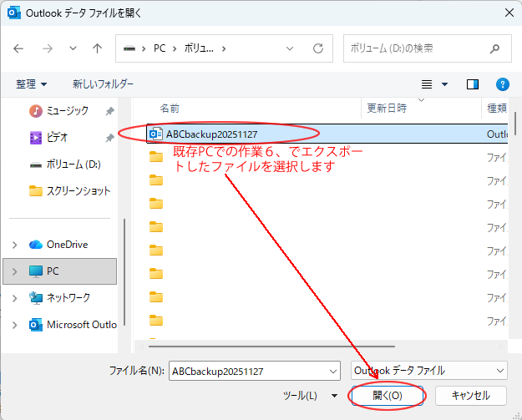
Task: Click the drive icon in address bar
Action: [x=129, y=48]
